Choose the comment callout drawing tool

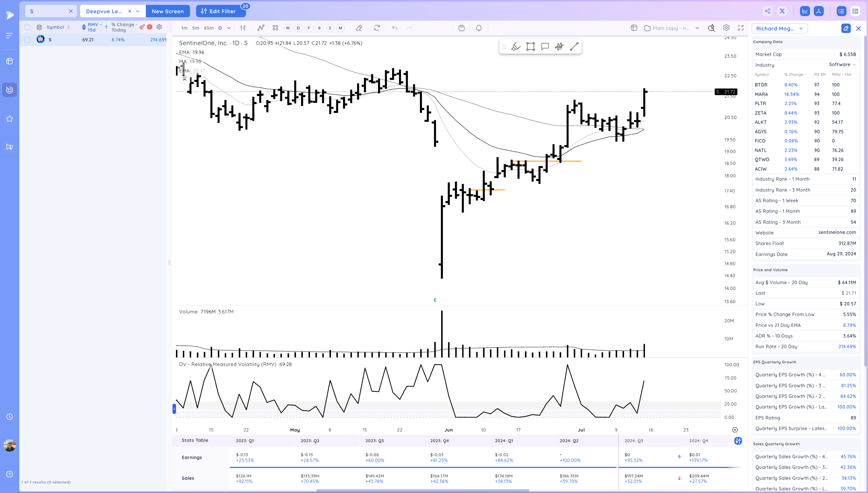coord(545,47)
